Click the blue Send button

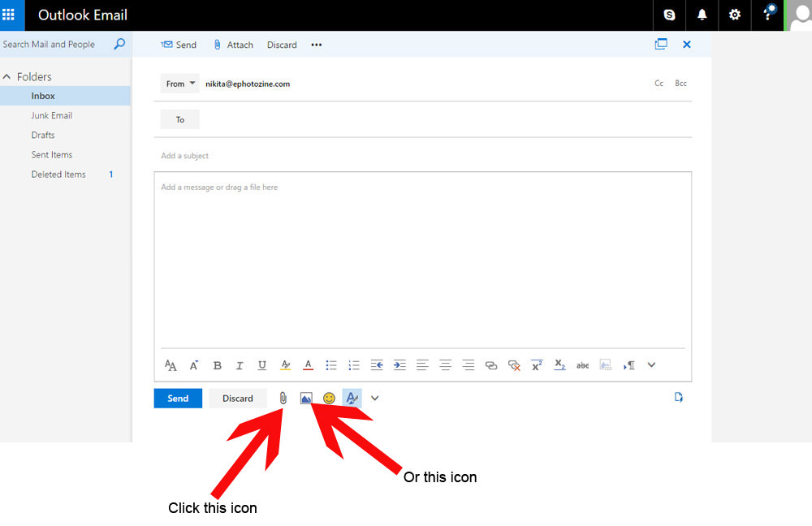[x=178, y=398]
